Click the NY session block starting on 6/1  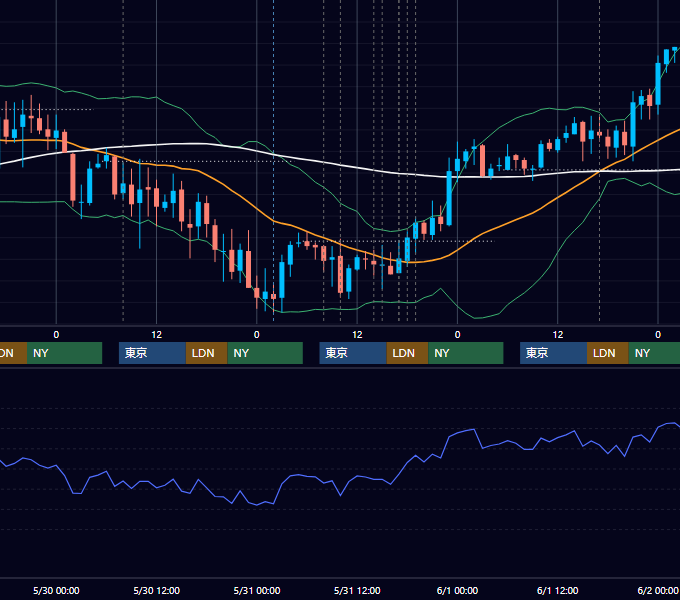pos(654,353)
